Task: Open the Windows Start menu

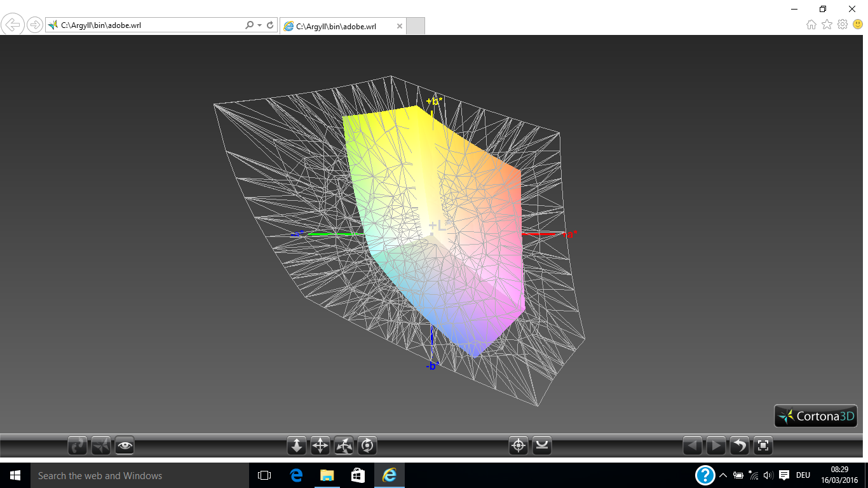Action: (15, 475)
